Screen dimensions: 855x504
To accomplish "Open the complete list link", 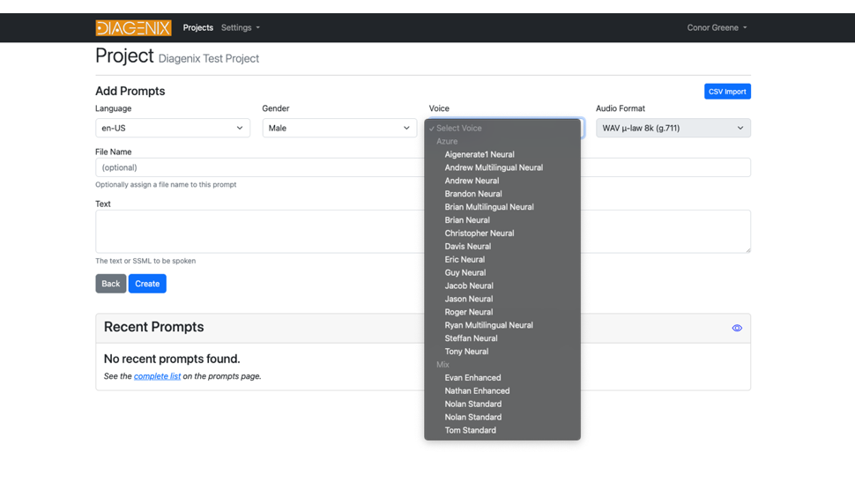I will pos(157,376).
